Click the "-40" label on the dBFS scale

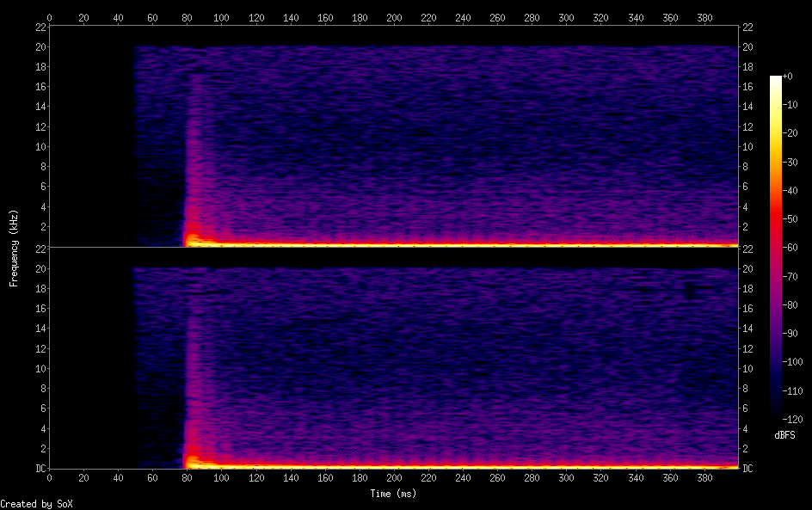[x=790, y=191]
